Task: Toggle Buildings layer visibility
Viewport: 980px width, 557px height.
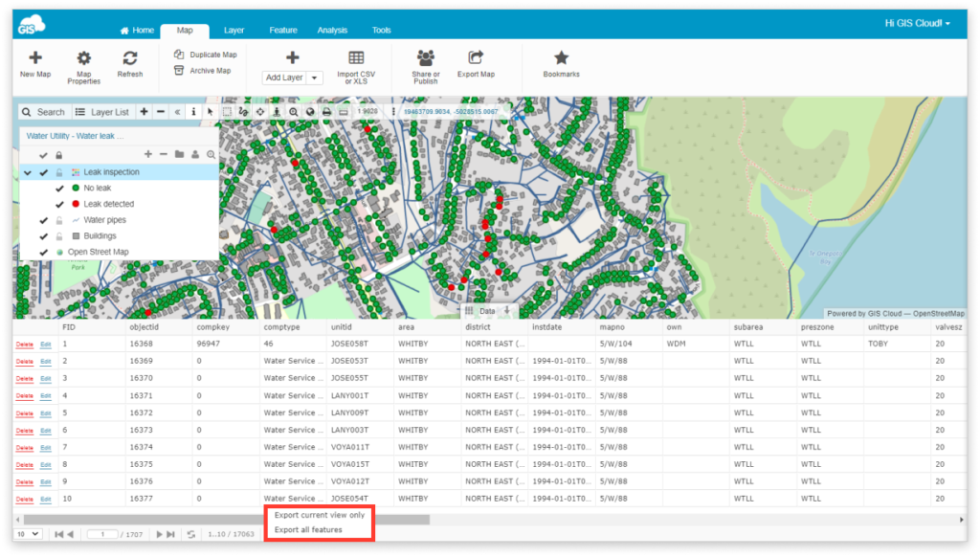Action: click(43, 236)
